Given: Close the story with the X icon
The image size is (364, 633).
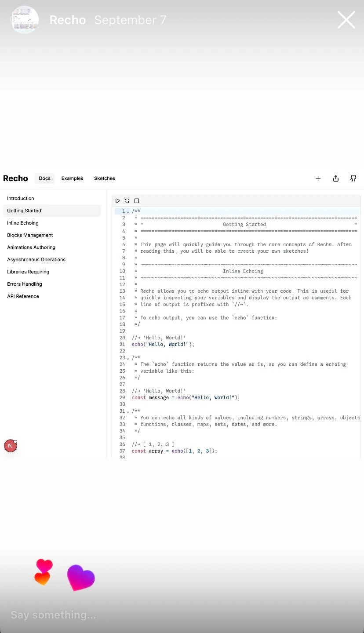Looking at the screenshot, I should click(x=346, y=20).
